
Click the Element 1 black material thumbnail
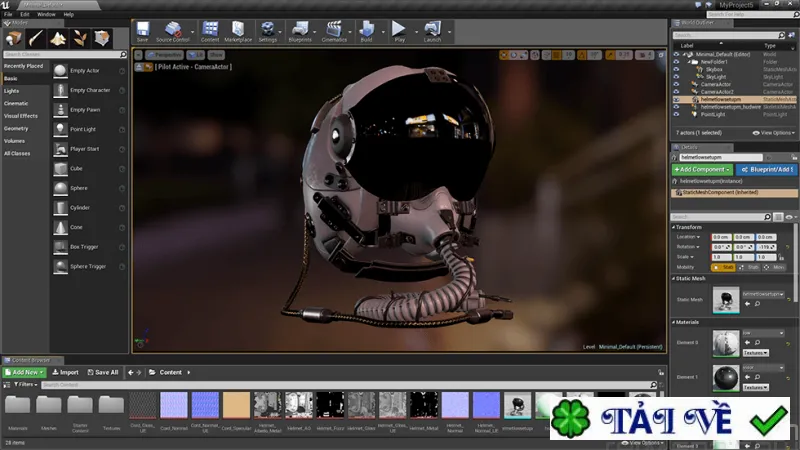point(726,378)
